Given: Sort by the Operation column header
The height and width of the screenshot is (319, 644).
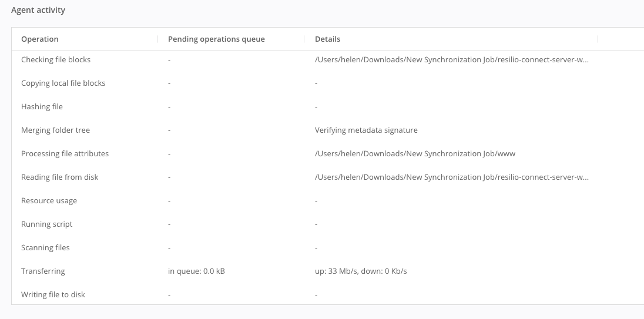Looking at the screenshot, I should point(40,39).
